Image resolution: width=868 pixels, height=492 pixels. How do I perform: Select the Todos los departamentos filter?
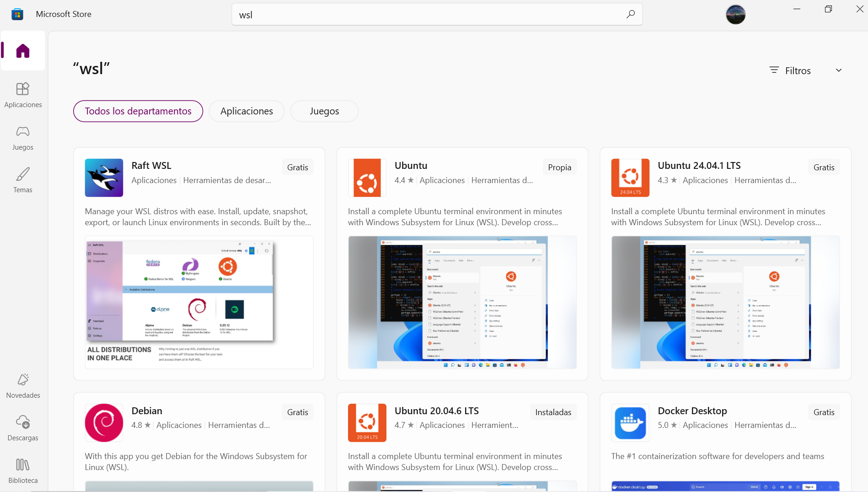[x=138, y=111]
